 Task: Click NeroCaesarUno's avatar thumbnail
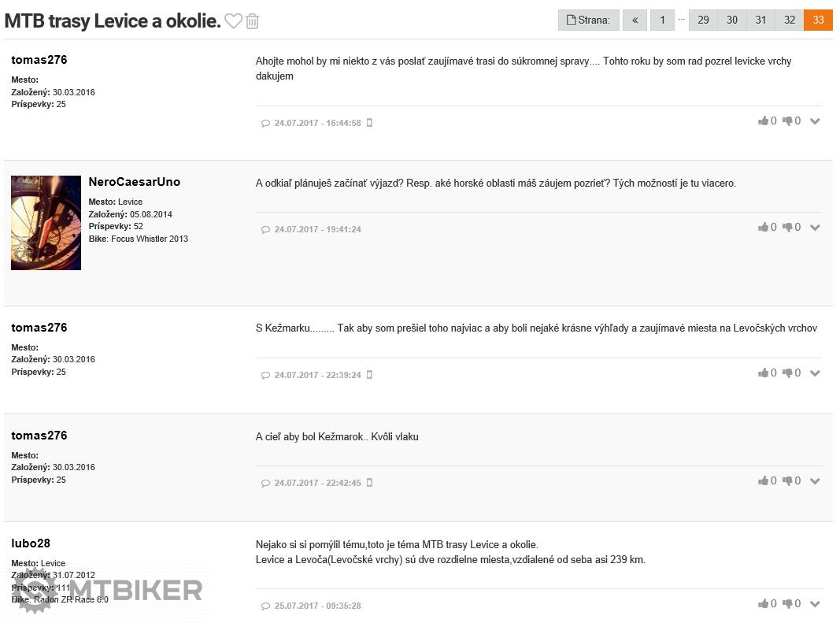click(x=46, y=223)
